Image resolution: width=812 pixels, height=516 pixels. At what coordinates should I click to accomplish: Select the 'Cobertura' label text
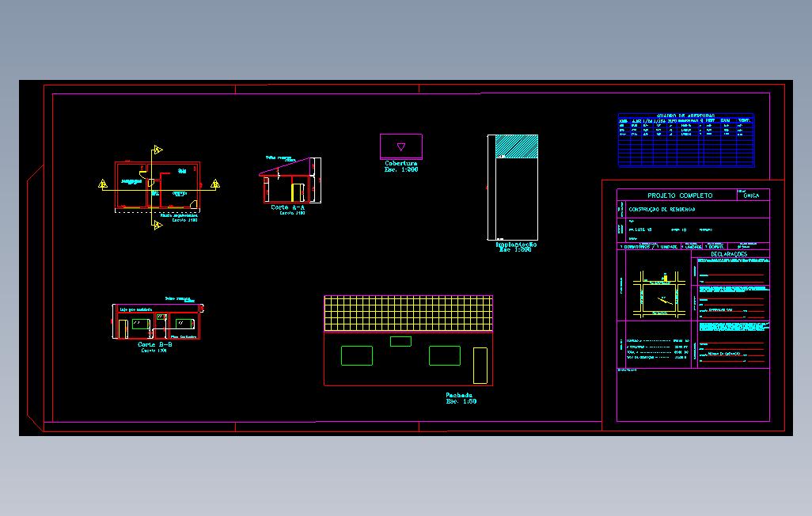400,163
